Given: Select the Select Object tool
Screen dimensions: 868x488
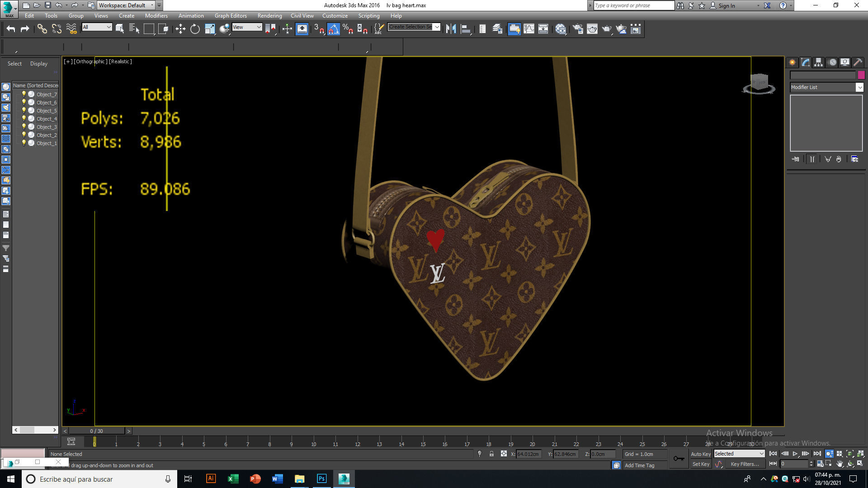Looking at the screenshot, I should point(120,29).
